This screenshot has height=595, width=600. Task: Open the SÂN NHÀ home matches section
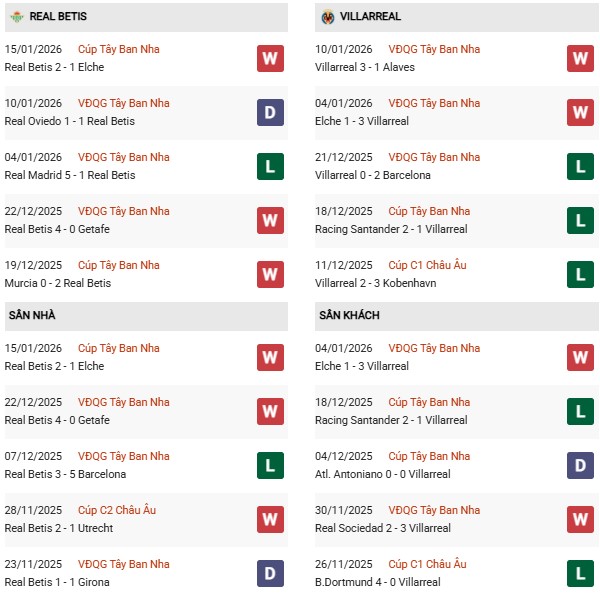[32, 316]
